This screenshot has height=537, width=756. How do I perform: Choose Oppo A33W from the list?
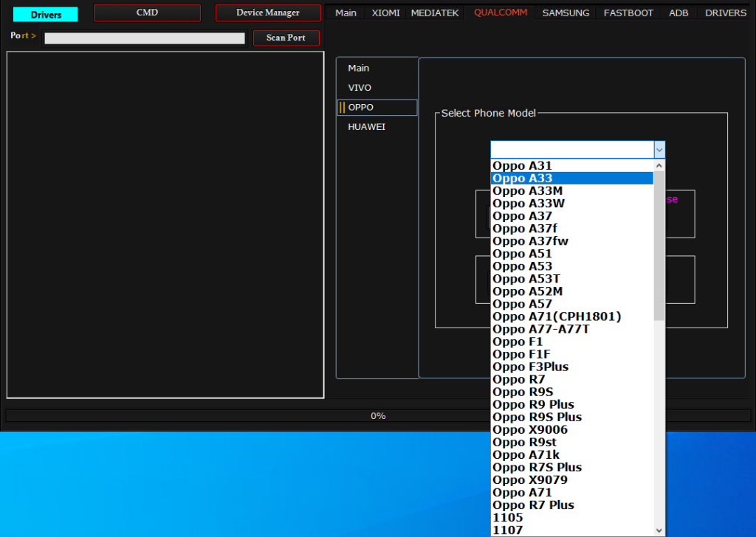pyautogui.click(x=572, y=204)
